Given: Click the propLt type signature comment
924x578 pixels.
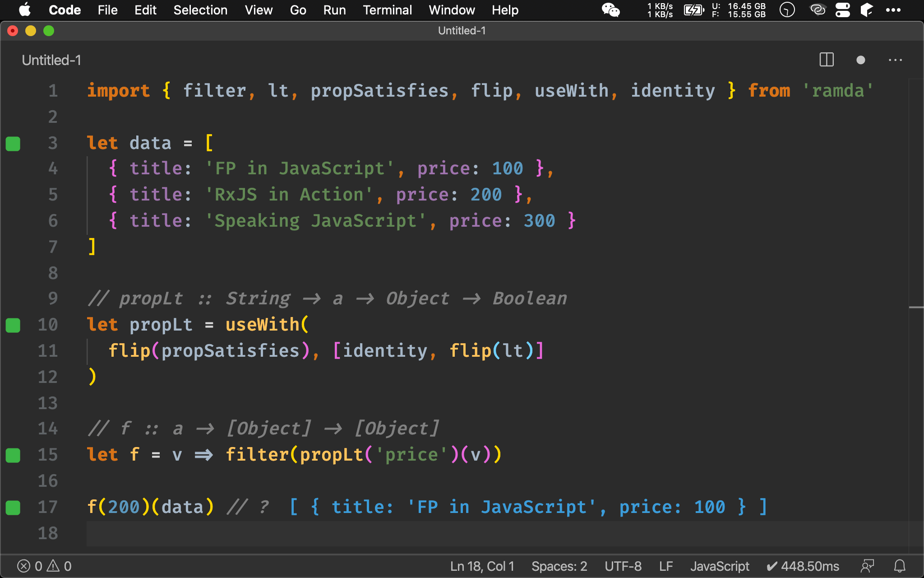Looking at the screenshot, I should coord(327,298).
